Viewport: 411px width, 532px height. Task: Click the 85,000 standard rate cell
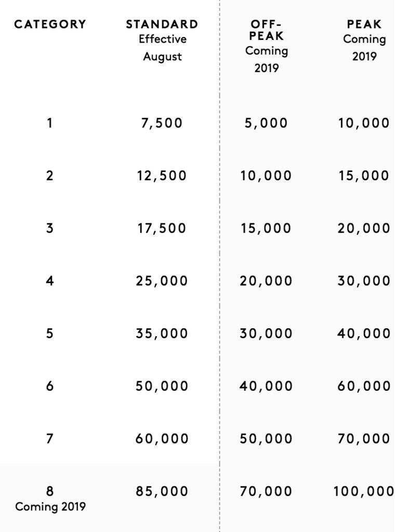(x=162, y=491)
